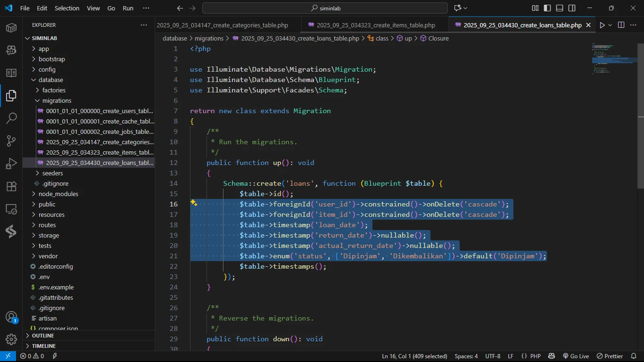644x362 pixels.
Task: Open the Selection menu
Action: (x=67, y=8)
